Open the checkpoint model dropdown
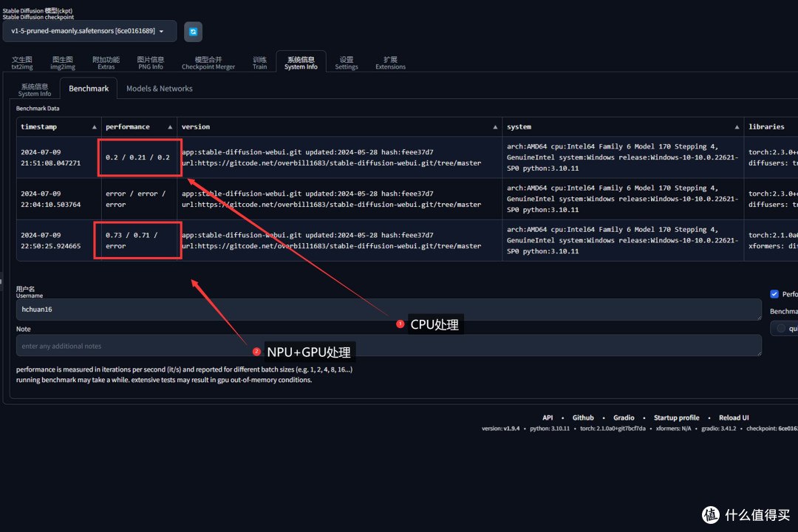Viewport: 798px width, 532px height. 89,31
